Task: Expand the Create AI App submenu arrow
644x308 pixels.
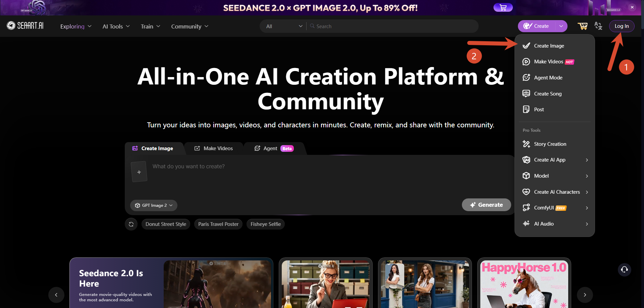Action: point(587,160)
